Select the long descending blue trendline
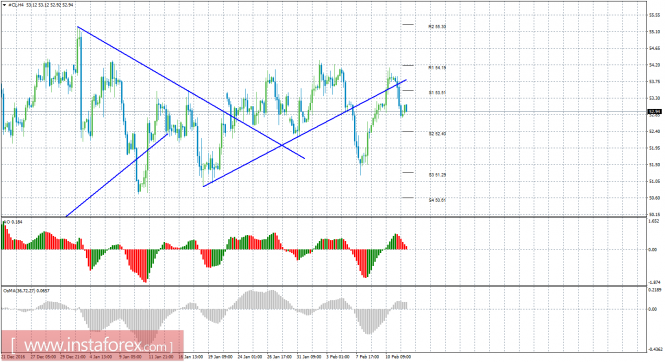This screenshot has height=362, width=665. click(191, 92)
